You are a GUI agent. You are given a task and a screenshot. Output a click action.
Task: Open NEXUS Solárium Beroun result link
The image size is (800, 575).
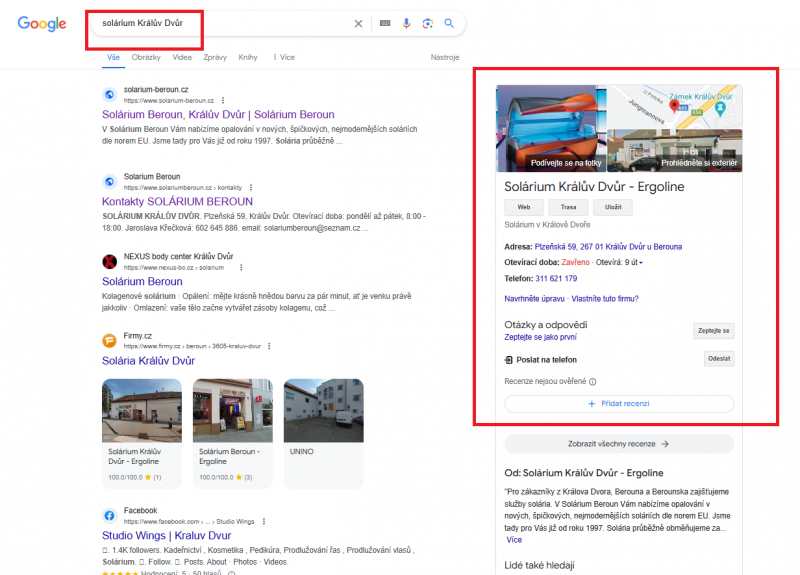pyautogui.click(x=142, y=282)
